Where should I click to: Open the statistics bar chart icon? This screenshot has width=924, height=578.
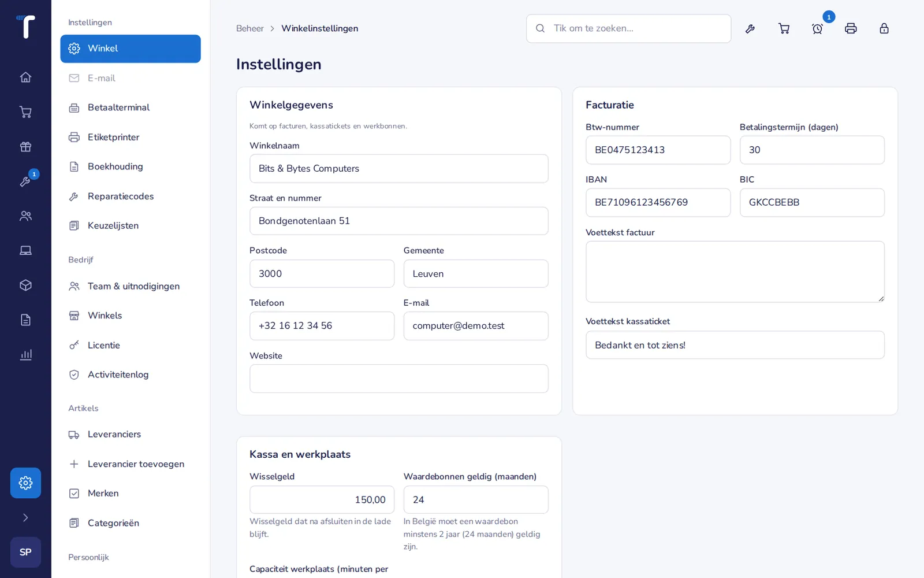click(25, 355)
